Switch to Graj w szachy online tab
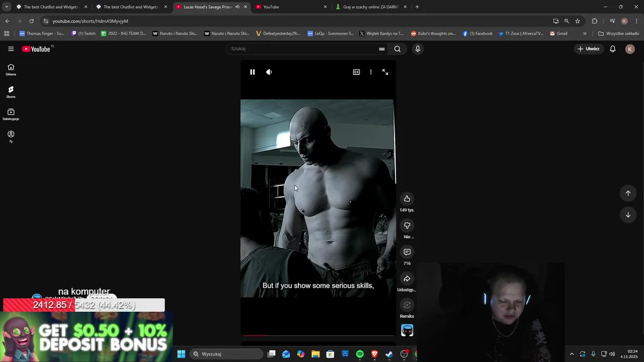 coord(371,7)
